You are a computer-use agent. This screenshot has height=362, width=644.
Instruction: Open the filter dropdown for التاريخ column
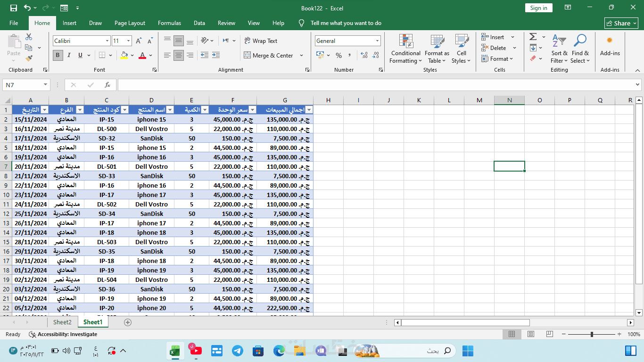(x=44, y=110)
